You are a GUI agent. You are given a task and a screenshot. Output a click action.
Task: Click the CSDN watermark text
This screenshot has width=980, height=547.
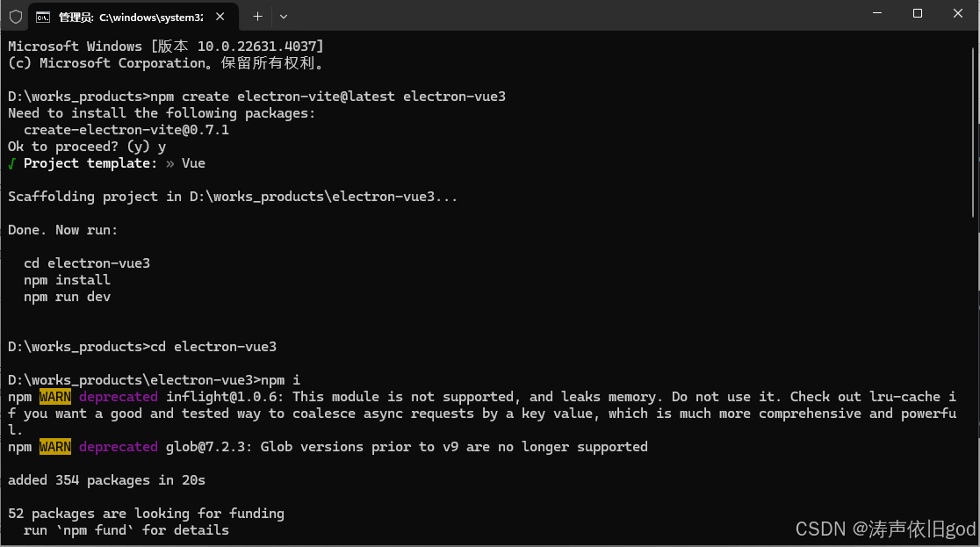(885, 529)
